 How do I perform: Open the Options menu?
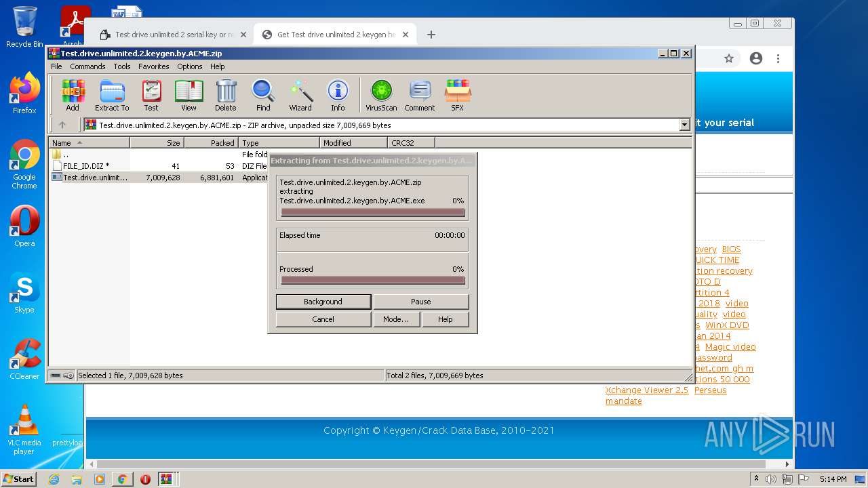pos(190,66)
